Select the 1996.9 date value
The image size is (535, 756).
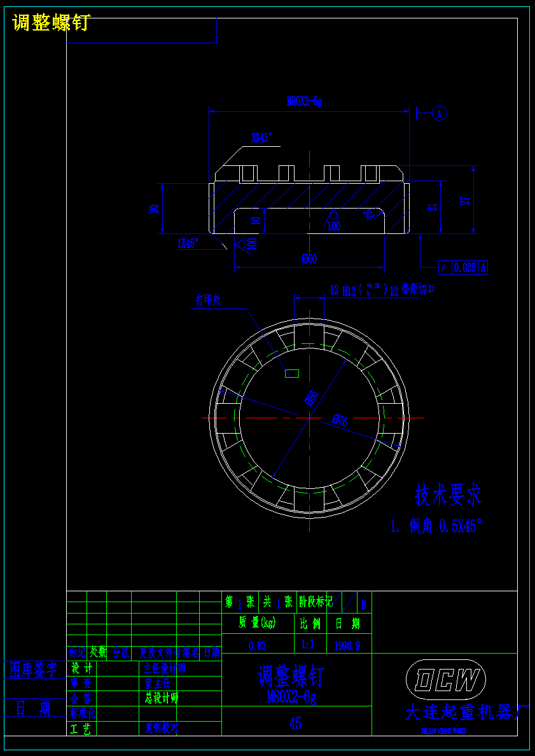pyautogui.click(x=347, y=645)
